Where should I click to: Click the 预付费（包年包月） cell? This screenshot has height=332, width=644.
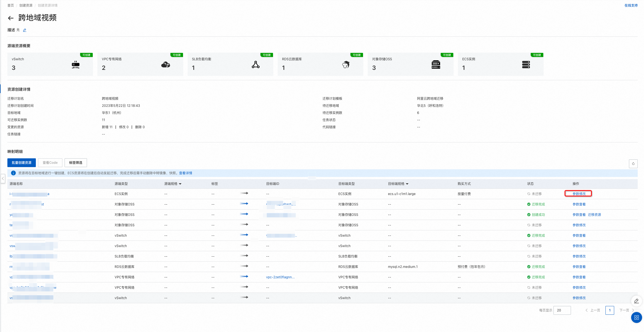click(x=471, y=267)
